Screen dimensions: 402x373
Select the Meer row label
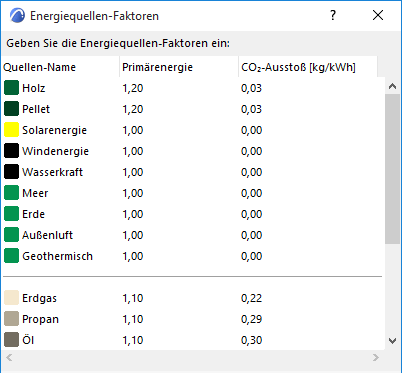[x=35, y=193]
